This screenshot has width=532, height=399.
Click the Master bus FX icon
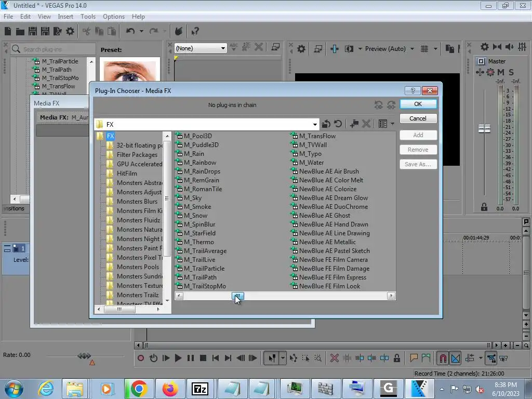[480, 72]
